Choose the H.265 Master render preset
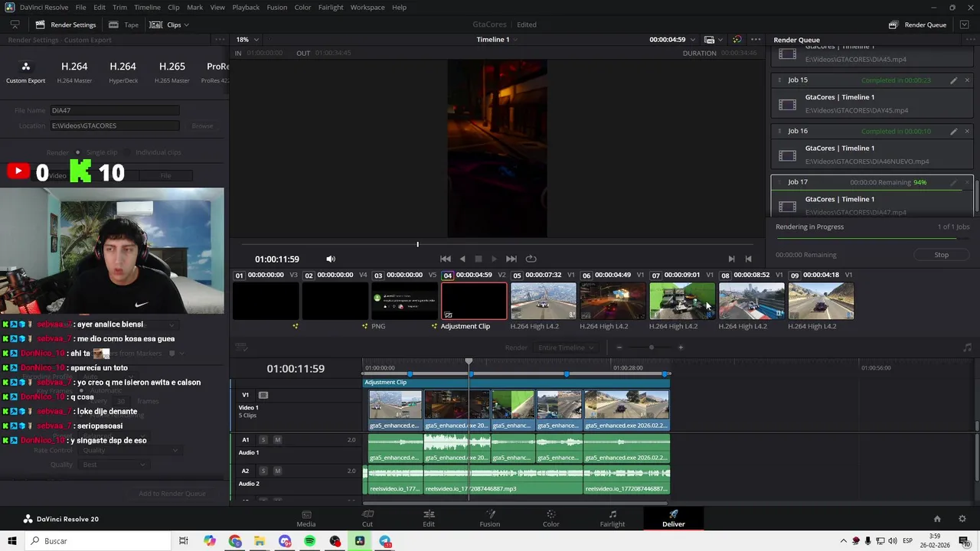 click(x=171, y=71)
